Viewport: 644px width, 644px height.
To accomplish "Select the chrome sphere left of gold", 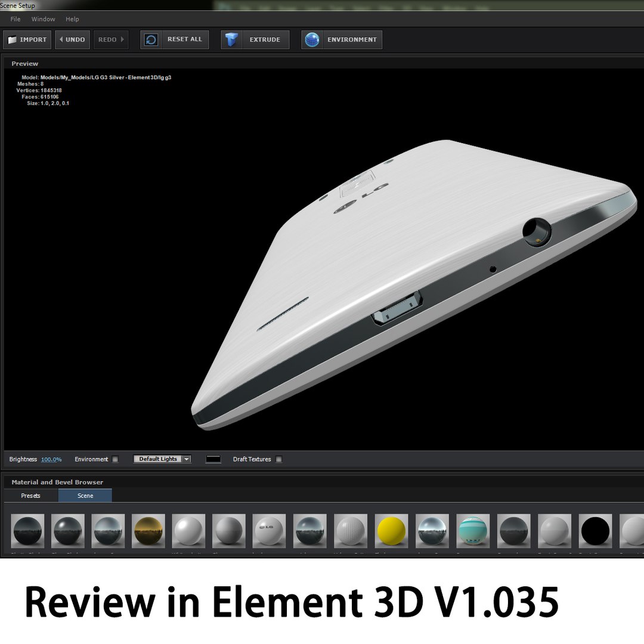I will [x=108, y=531].
